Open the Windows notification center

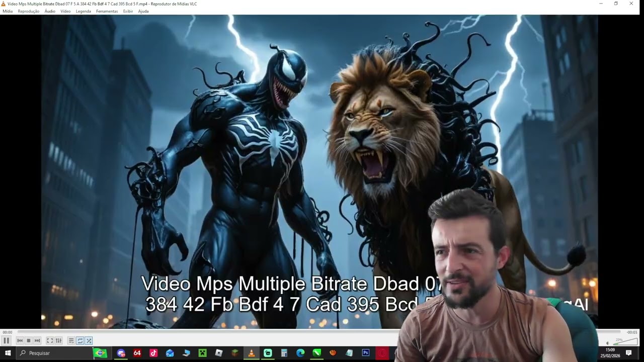[629, 353]
